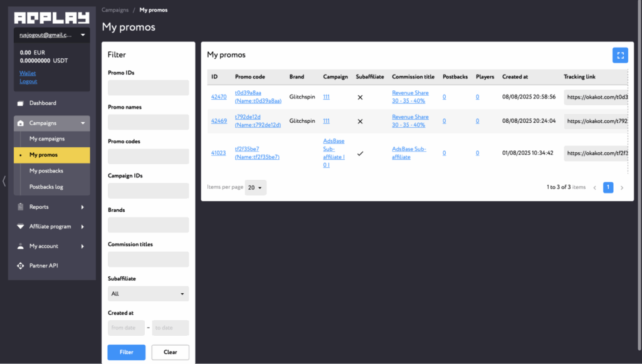
Task: Click the Dashboard icon in sidebar
Action: pyautogui.click(x=21, y=103)
